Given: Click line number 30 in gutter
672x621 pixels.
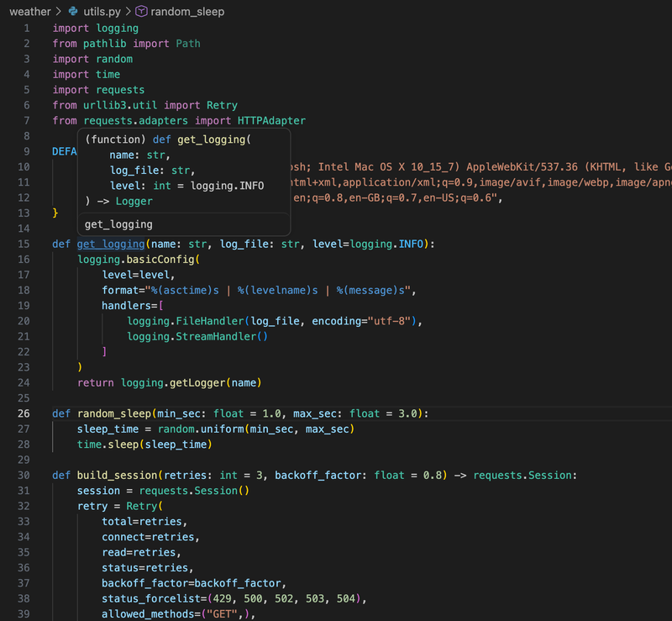Looking at the screenshot, I should point(24,475).
